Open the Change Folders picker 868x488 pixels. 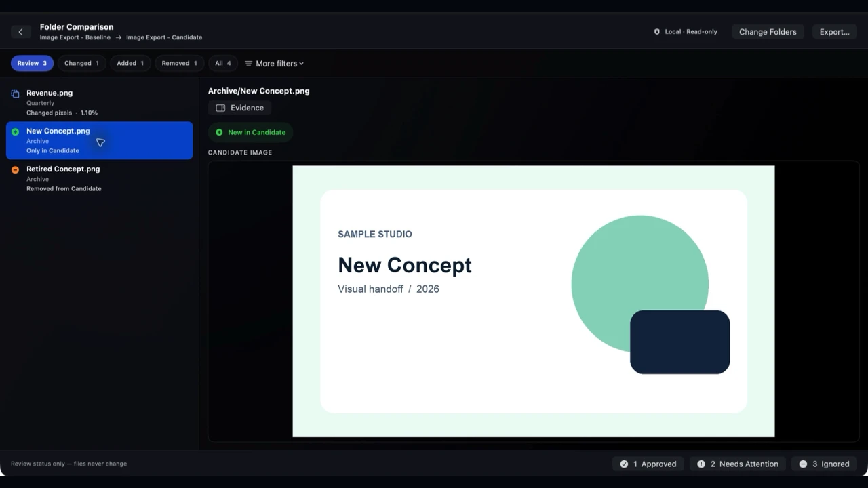coord(768,32)
